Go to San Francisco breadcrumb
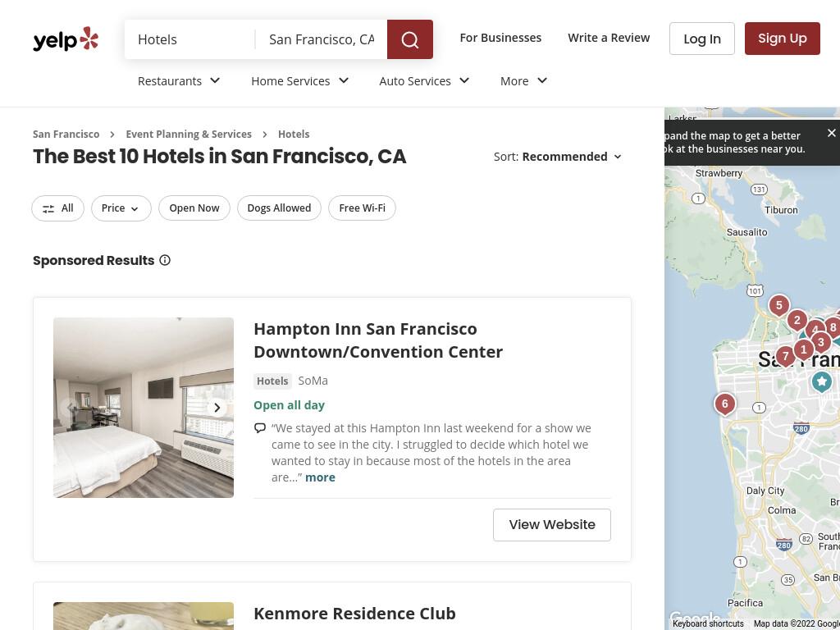This screenshot has height=630, width=840. [66, 134]
